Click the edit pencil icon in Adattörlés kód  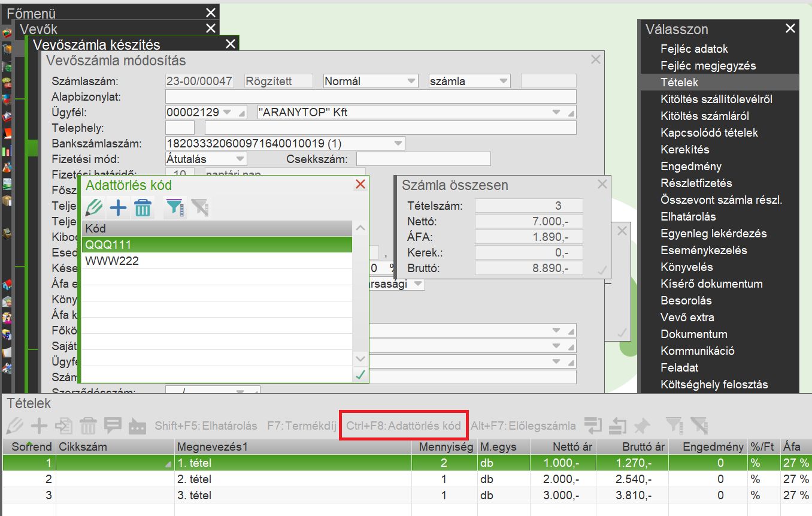tap(94, 208)
